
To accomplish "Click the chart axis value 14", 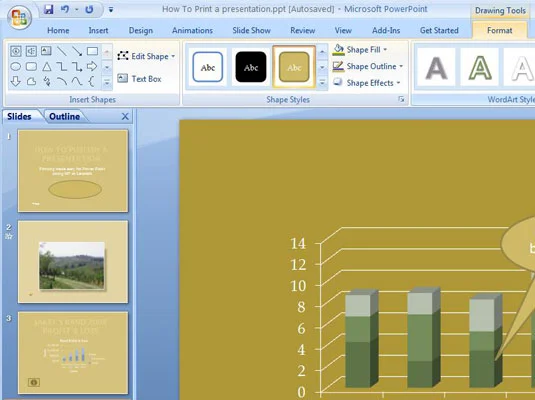I will 298,243.
